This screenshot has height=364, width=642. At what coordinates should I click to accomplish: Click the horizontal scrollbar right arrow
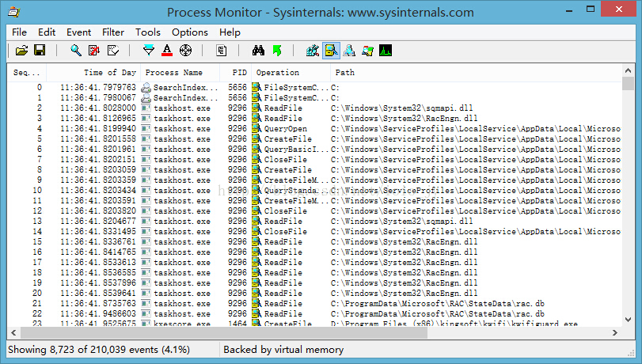click(x=615, y=333)
